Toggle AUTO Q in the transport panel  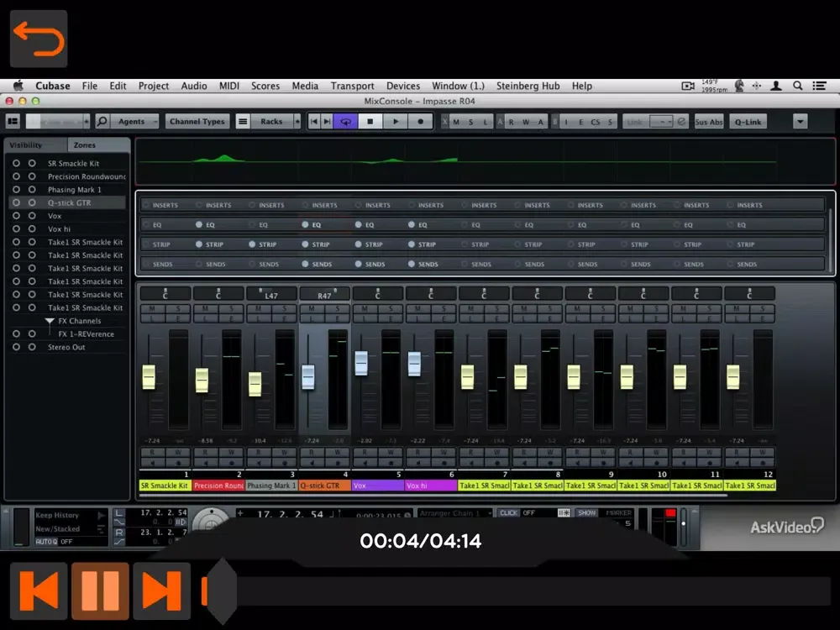pos(46,542)
